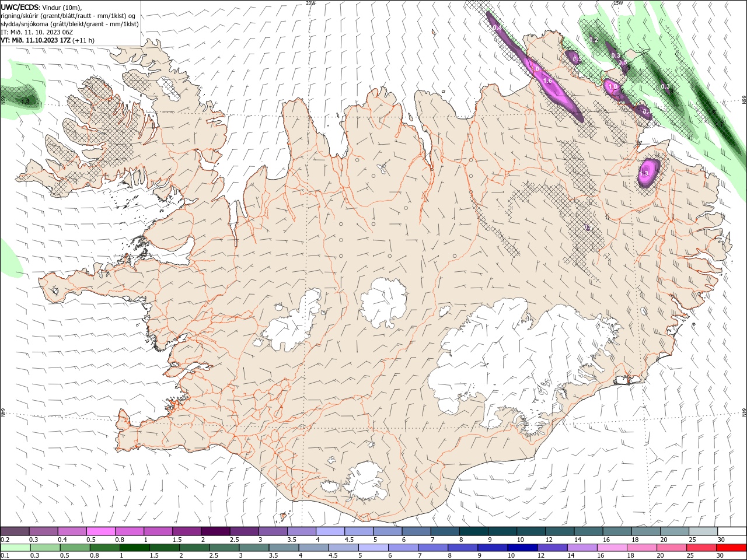Image resolution: width=747 pixels, height=560 pixels.
Task: Click the '1.0' value in green patch off Westfjords
Action: pos(25,101)
